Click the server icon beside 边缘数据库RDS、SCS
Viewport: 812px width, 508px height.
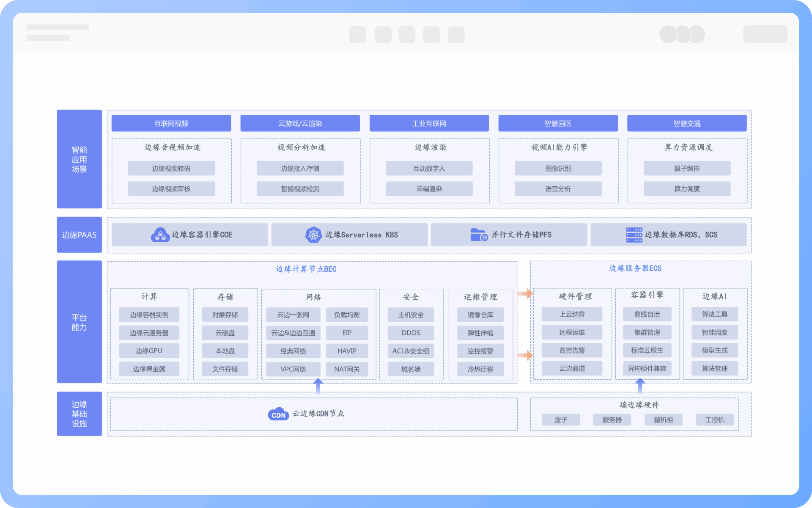point(634,235)
